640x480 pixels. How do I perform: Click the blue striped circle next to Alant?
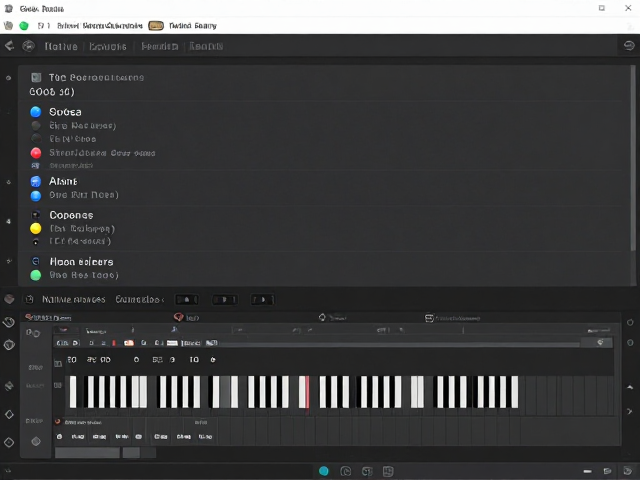point(36,181)
